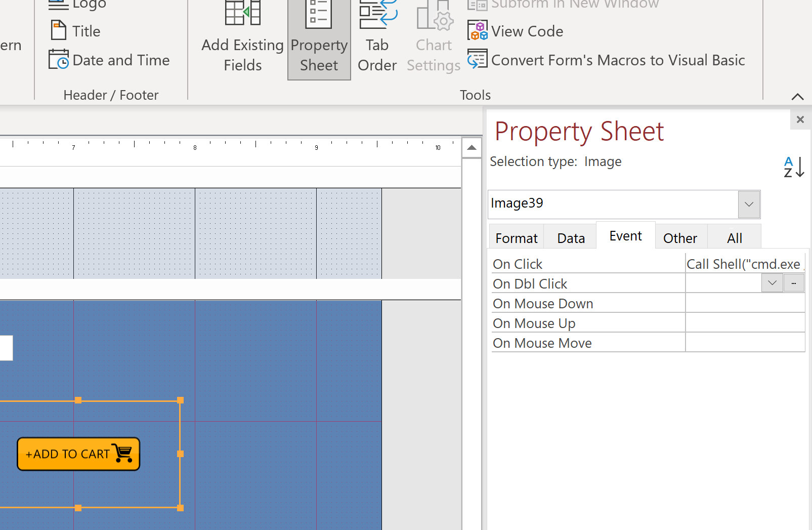The image size is (812, 530).
Task: Switch to the Format tab
Action: [517, 238]
